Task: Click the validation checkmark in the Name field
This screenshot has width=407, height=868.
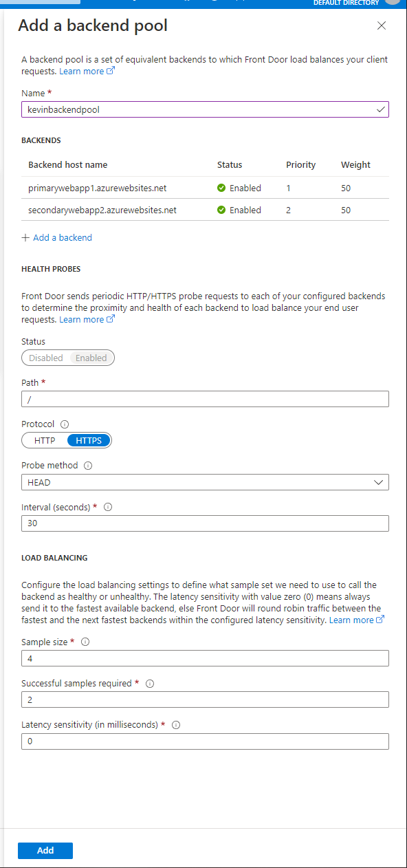Action: (380, 109)
